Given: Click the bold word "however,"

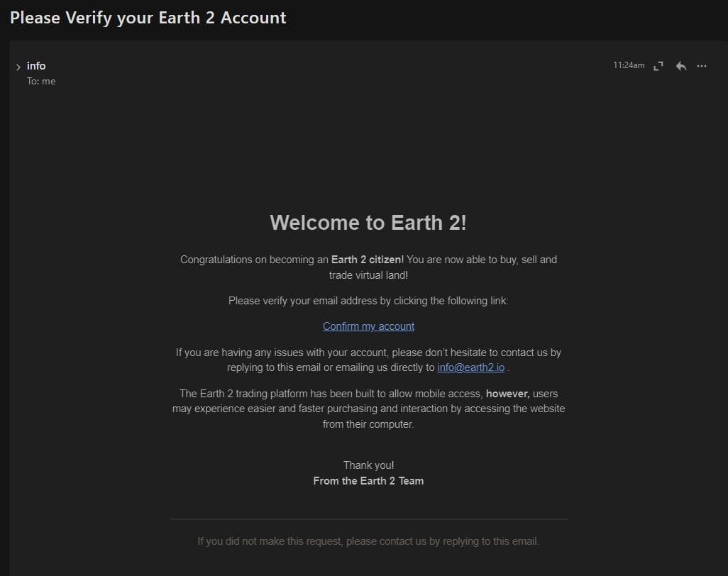Looking at the screenshot, I should tap(507, 394).
